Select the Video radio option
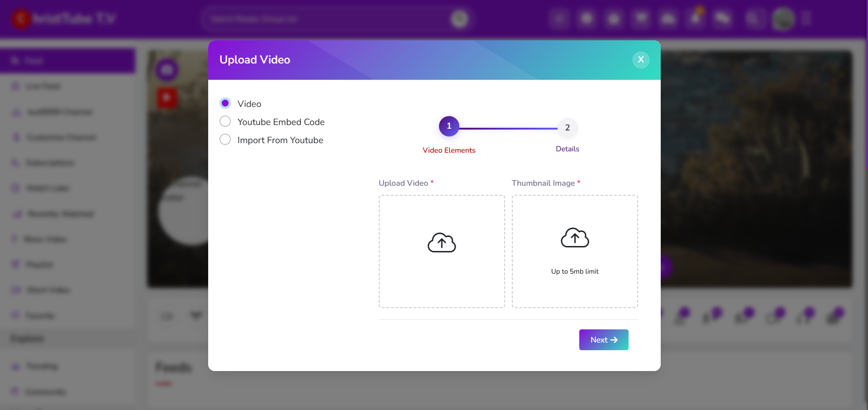This screenshot has height=410, width=868. coord(225,103)
